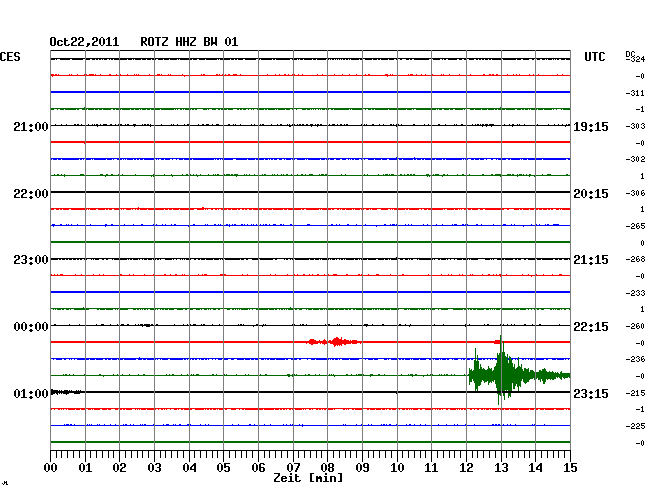Select the DC offset value -265
Image resolution: width=650 pixels, height=494 pixels.
(635, 226)
